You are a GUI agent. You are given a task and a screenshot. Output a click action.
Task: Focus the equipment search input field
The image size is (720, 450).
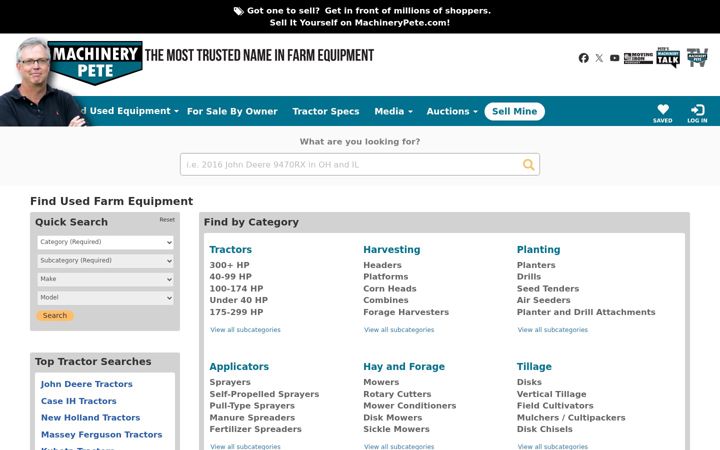(x=360, y=164)
